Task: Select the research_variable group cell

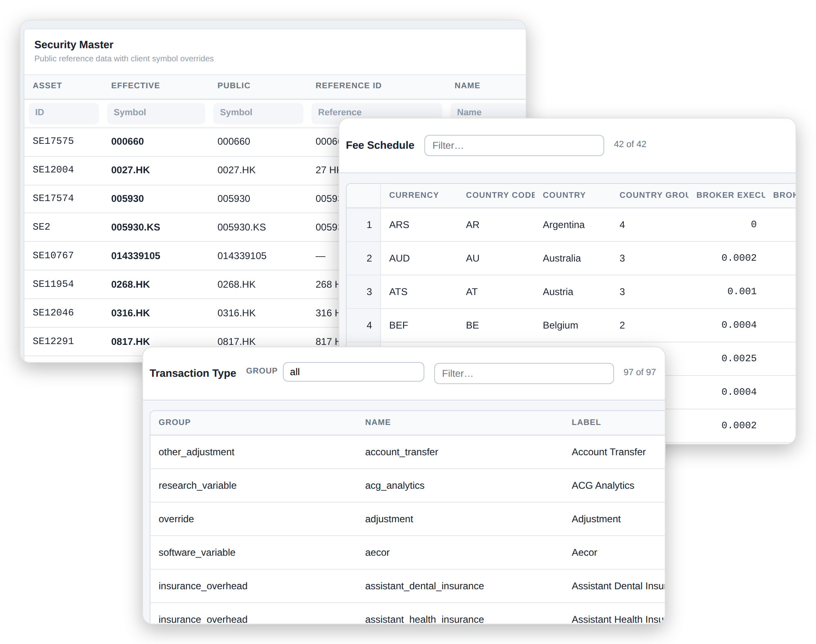Action: [x=197, y=485]
